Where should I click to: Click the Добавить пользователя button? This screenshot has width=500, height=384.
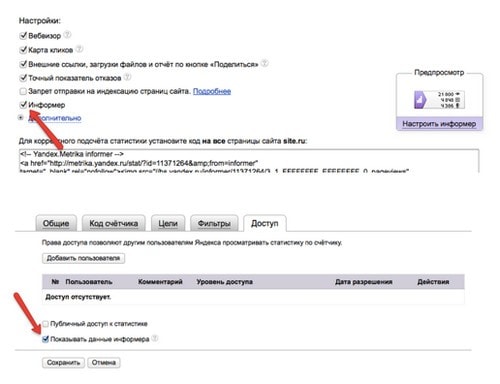coord(83,258)
